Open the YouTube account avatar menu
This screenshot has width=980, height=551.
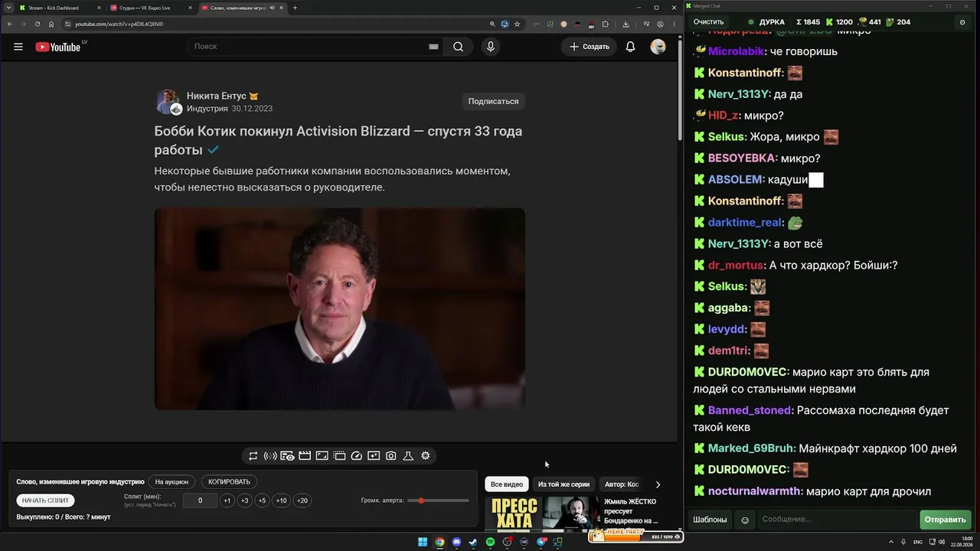click(658, 47)
